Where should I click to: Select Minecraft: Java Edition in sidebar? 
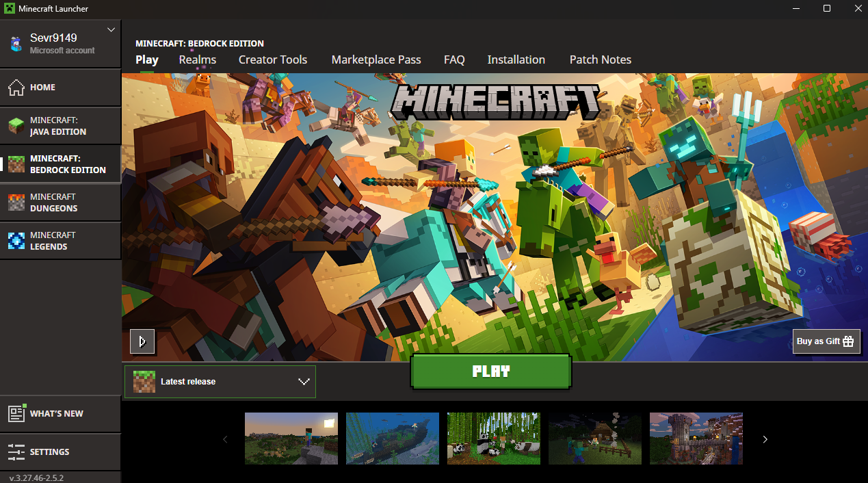tap(60, 126)
